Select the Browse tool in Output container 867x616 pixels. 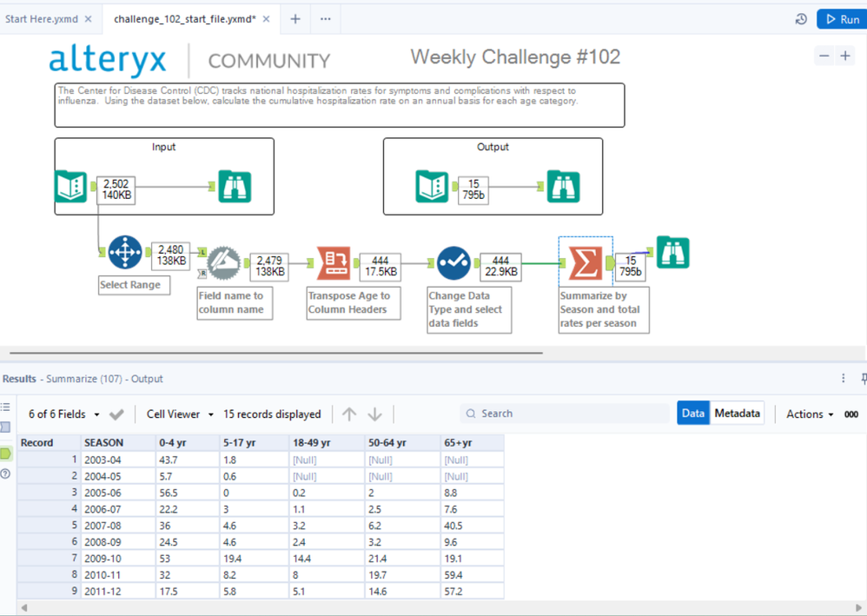pos(563,186)
